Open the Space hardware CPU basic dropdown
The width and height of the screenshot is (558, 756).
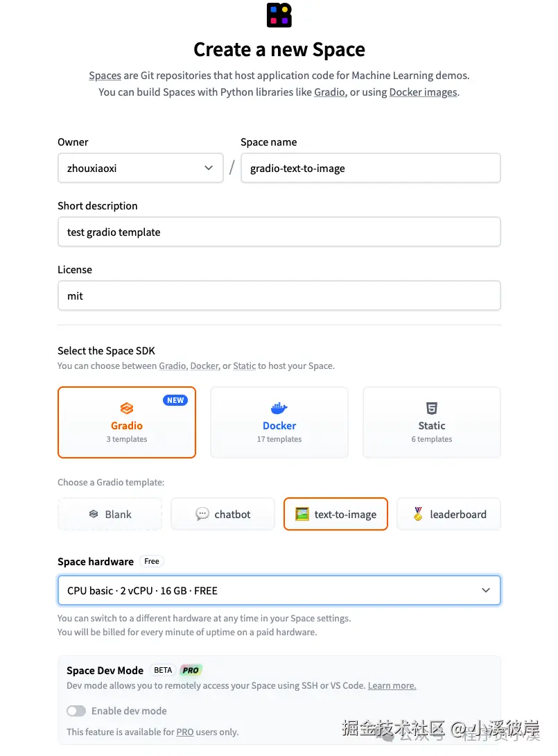click(279, 590)
